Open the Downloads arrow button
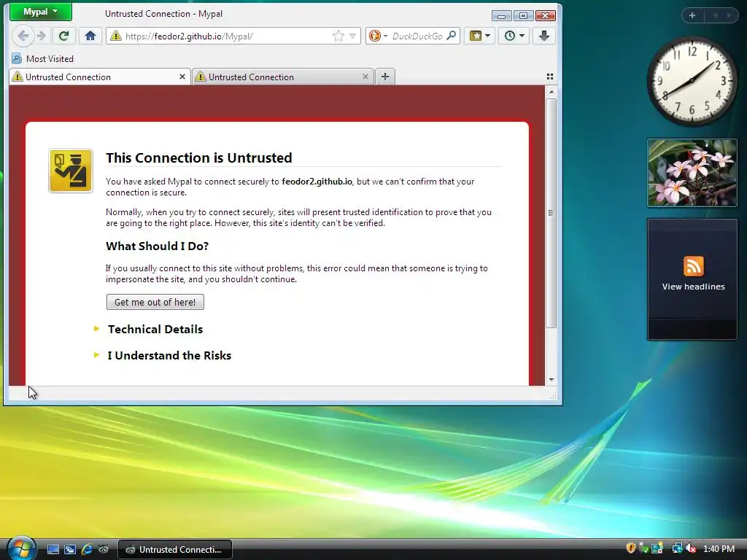Image resolution: width=747 pixels, height=560 pixels. 544,36
